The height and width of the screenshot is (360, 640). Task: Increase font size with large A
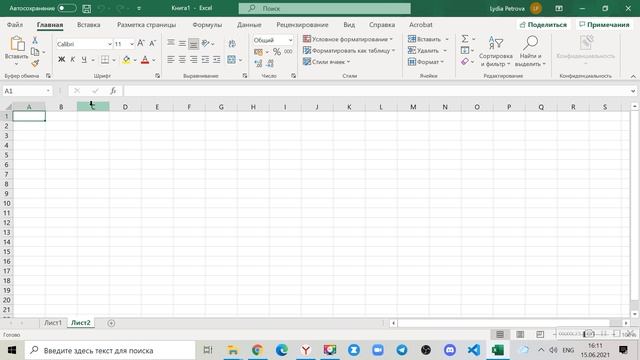click(141, 43)
